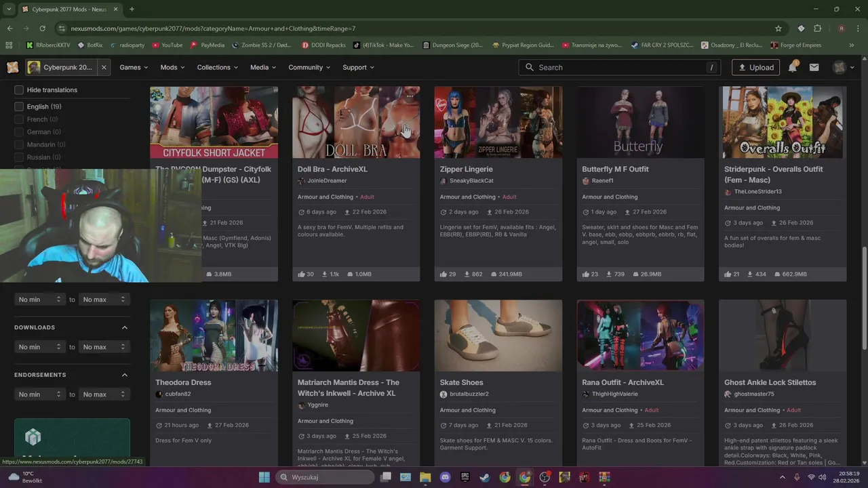
Task: Remove the Cyberpunk 2077 game filter (X)
Action: click(x=104, y=67)
